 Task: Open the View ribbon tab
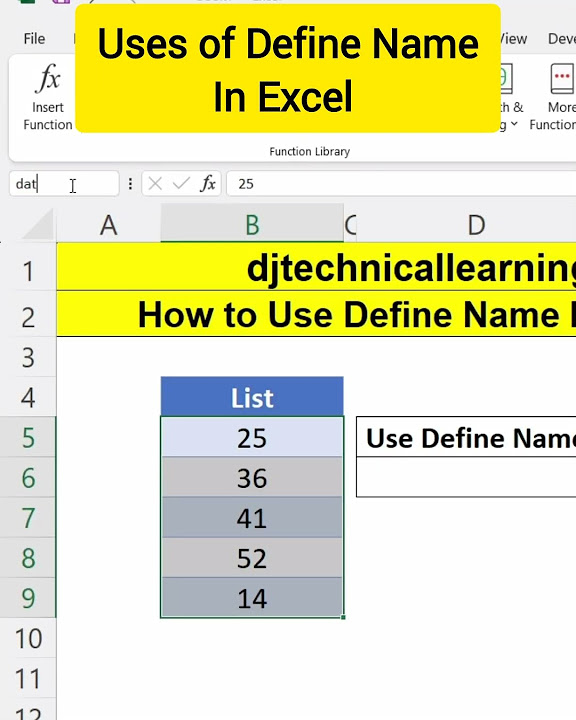(514, 39)
